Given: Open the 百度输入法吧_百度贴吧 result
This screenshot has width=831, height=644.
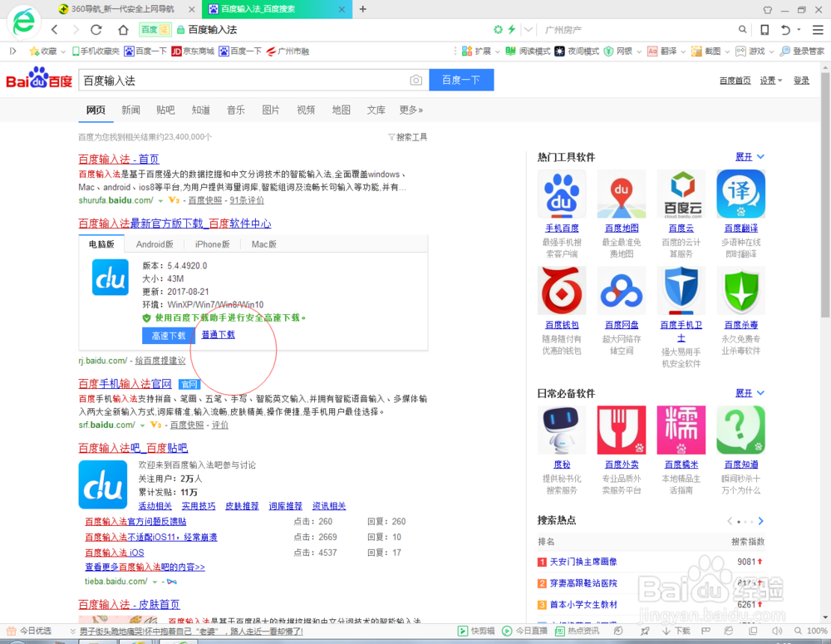Looking at the screenshot, I should 133,448.
